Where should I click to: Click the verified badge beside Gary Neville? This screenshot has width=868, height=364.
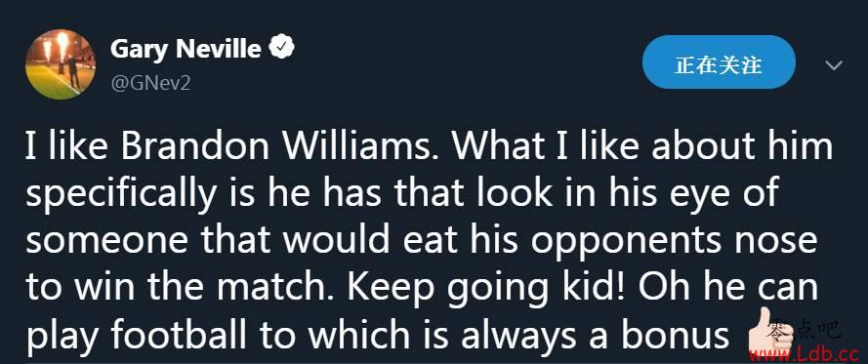pos(281,49)
